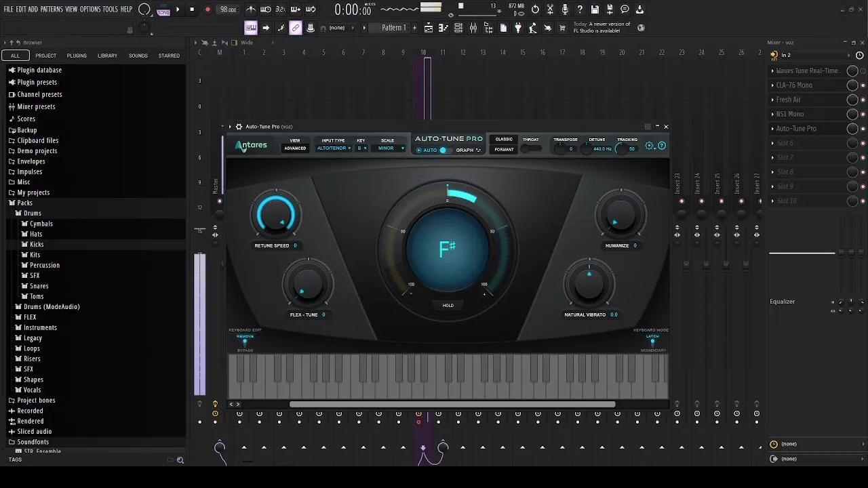
Task: Click the Stop button in transport
Action: tap(192, 9)
